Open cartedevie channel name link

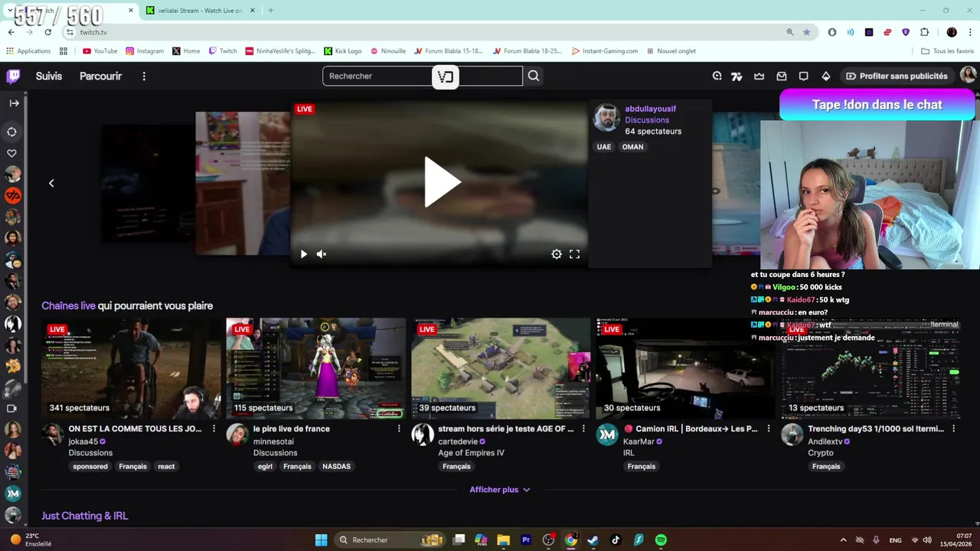tap(458, 442)
